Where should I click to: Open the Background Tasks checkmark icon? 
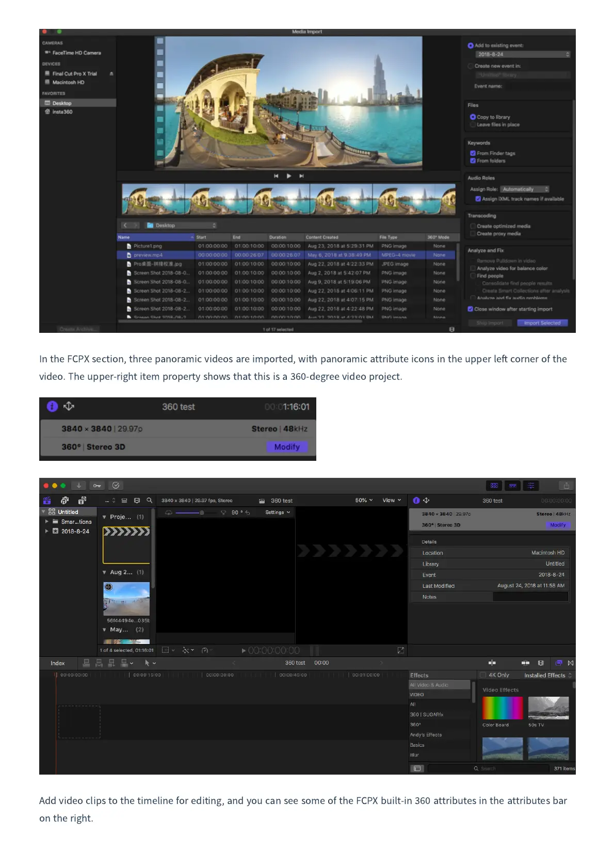[116, 486]
